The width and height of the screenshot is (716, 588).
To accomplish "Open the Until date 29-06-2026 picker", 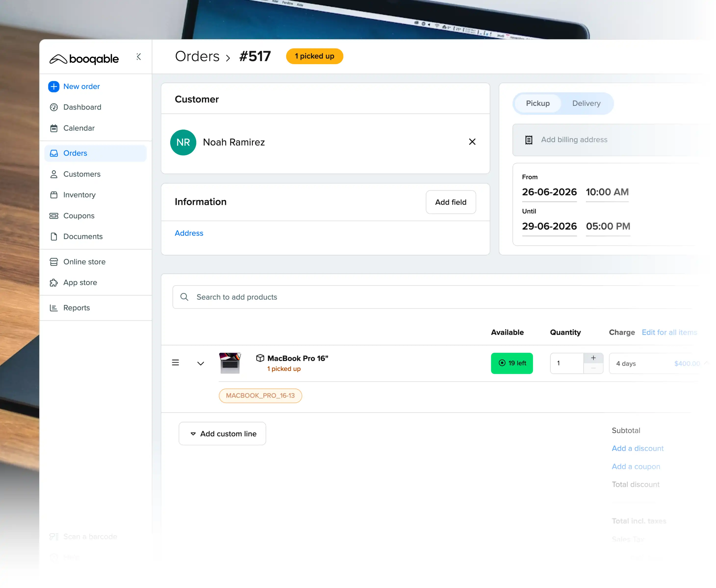I will 549,226.
